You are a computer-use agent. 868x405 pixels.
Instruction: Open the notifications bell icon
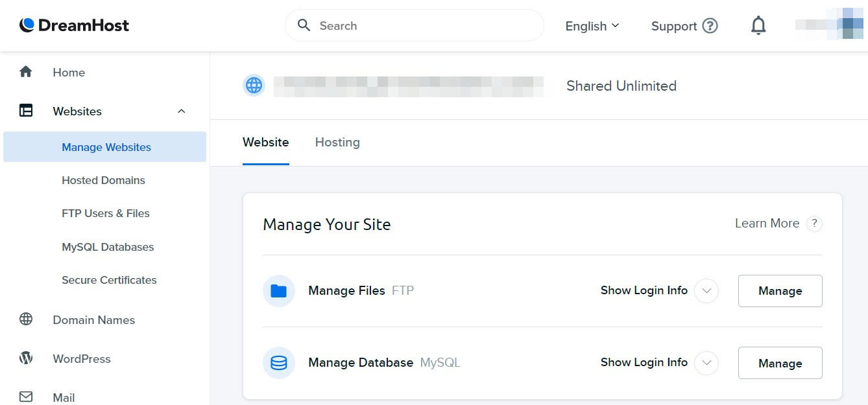pyautogui.click(x=758, y=26)
